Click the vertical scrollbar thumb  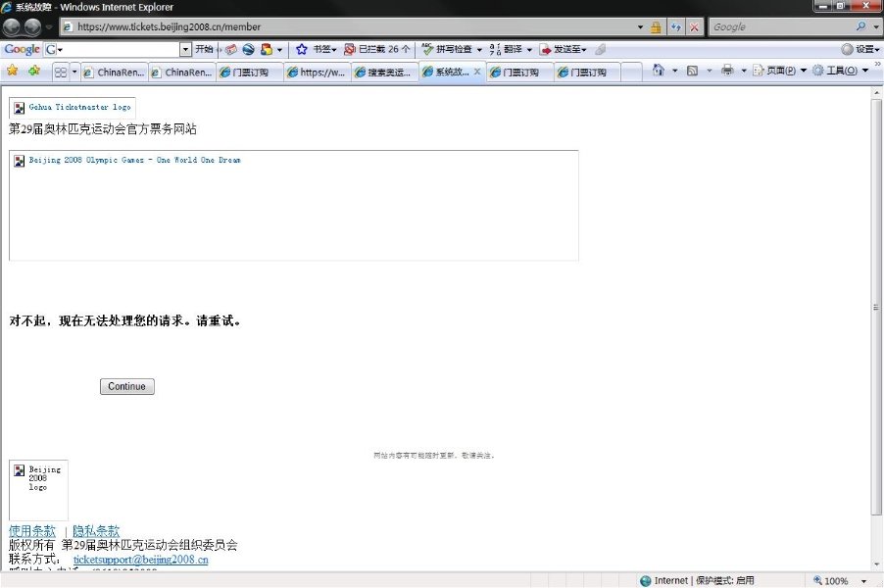875,308
